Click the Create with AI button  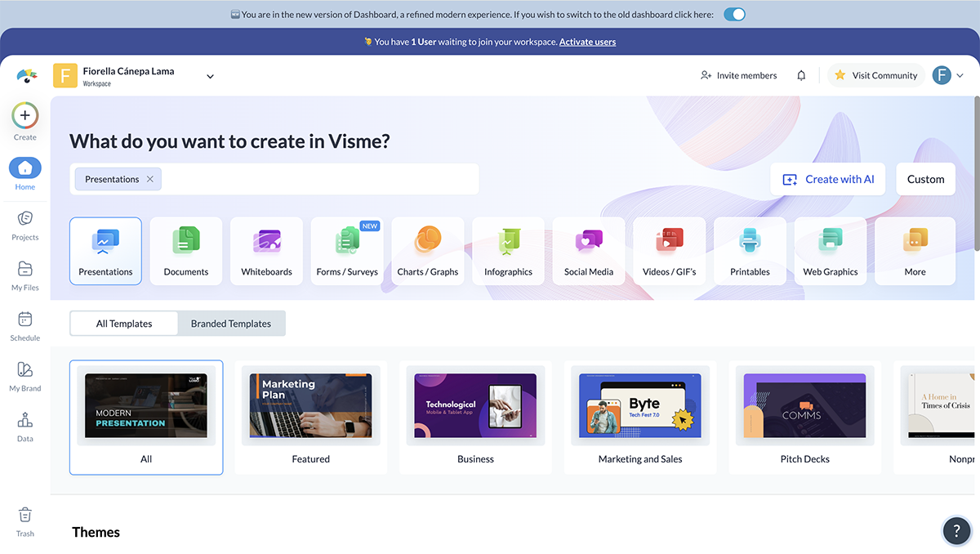pyautogui.click(x=827, y=178)
